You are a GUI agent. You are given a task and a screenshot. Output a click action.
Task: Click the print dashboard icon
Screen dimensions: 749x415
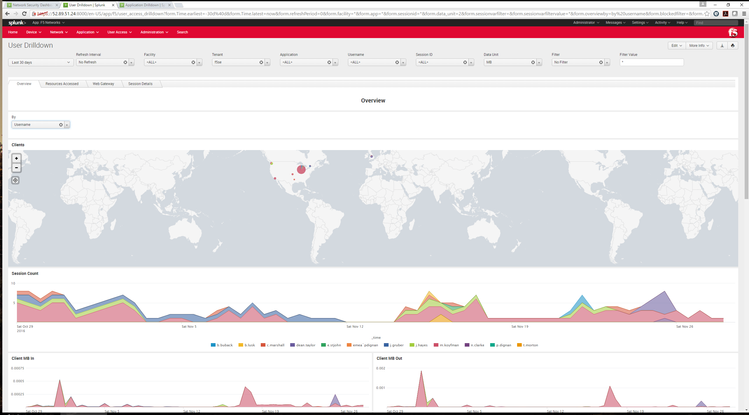(732, 45)
